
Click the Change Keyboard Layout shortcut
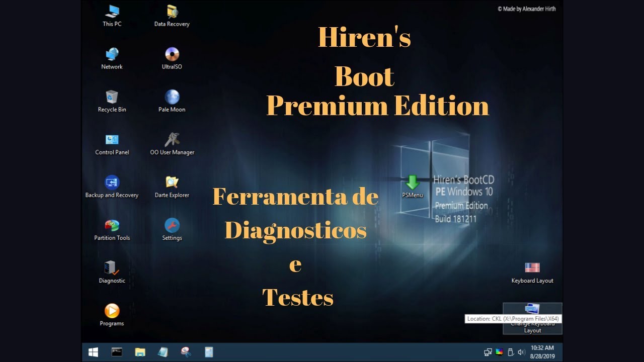(532, 319)
